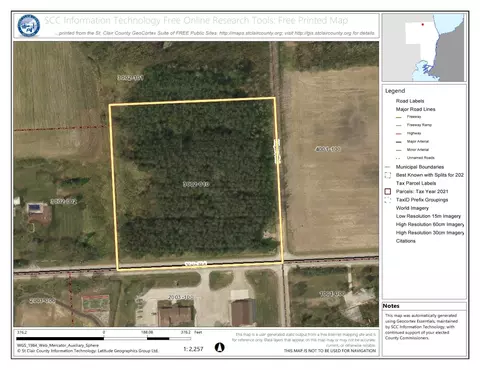480x370 pixels.
Task: Click the printed-from GeoCortex subtitle line
Action: point(215,33)
